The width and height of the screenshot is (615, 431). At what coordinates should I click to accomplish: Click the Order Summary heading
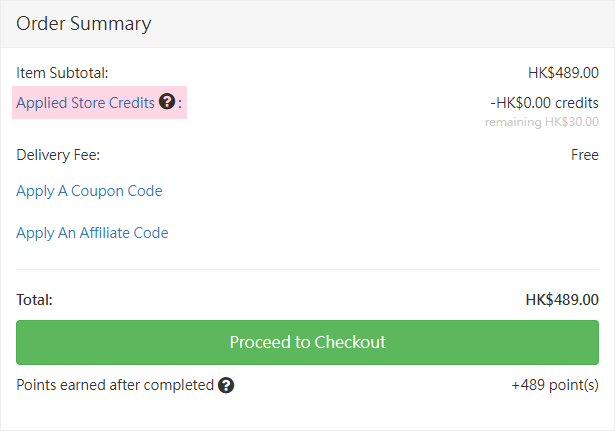point(84,23)
